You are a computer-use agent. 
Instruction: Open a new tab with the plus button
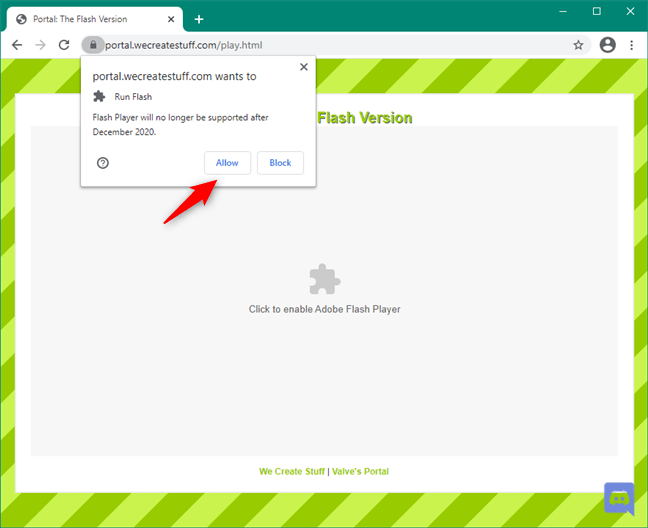pos(199,19)
